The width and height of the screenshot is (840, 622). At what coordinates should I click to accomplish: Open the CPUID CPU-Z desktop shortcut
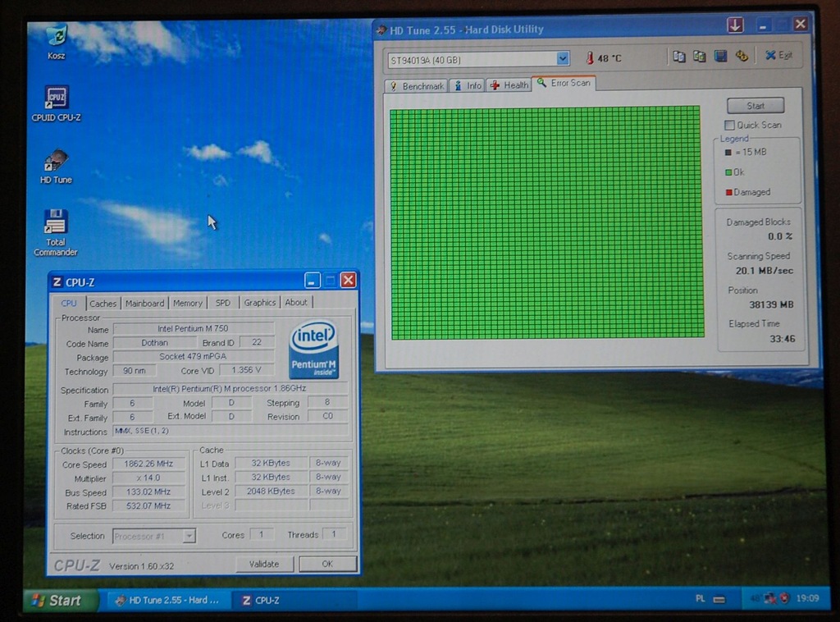(57, 104)
